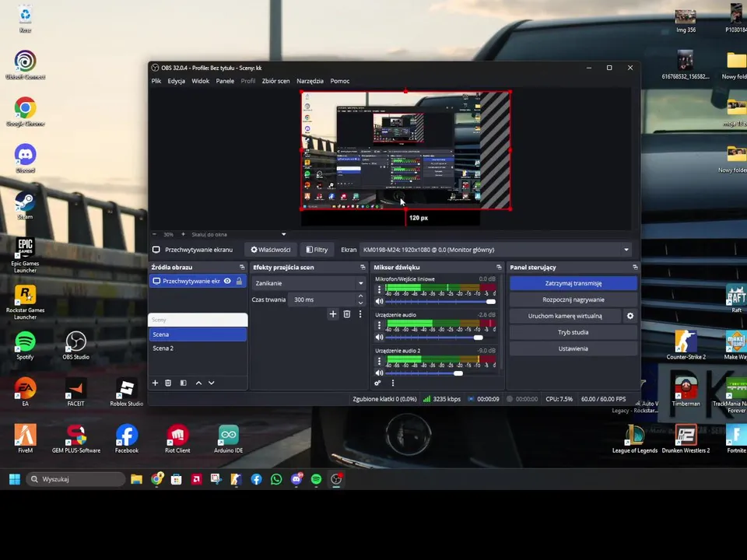Screen dimensions: 747x560
Task: Toggle lock on Przechwytywanie ekranu source
Action: tap(239, 281)
